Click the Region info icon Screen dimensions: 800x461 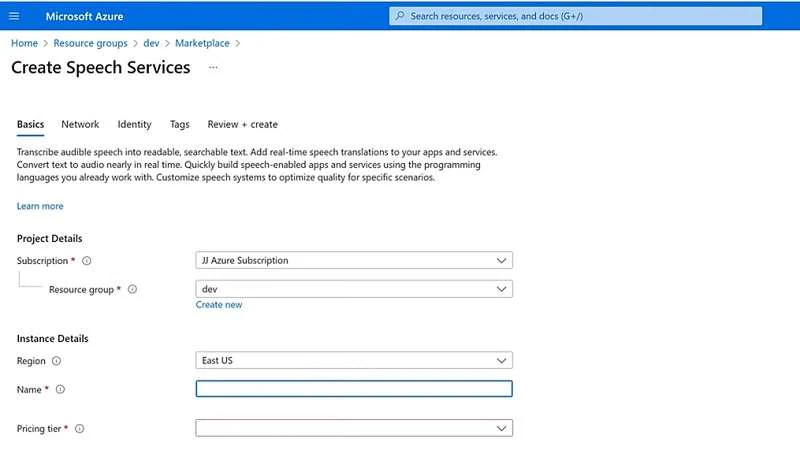click(x=56, y=361)
